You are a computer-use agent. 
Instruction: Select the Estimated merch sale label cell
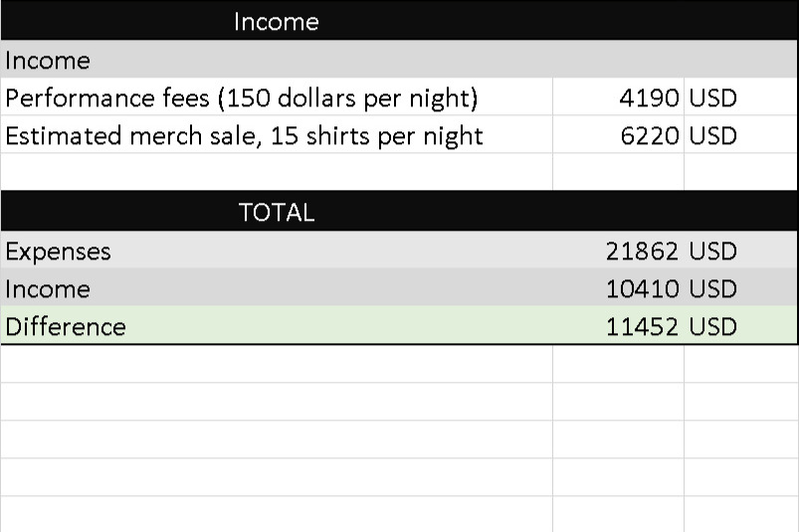coord(277,134)
